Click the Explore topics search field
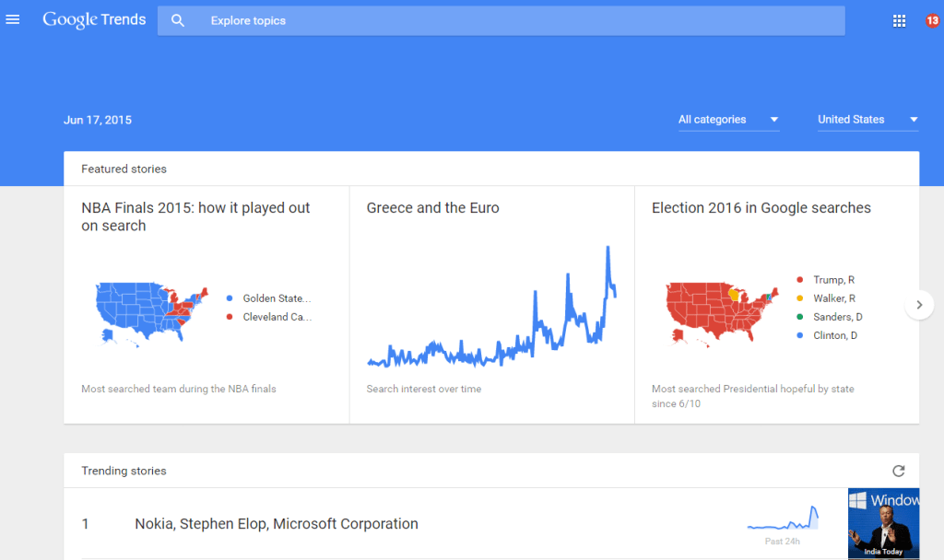The height and width of the screenshot is (560, 944). (x=516, y=20)
